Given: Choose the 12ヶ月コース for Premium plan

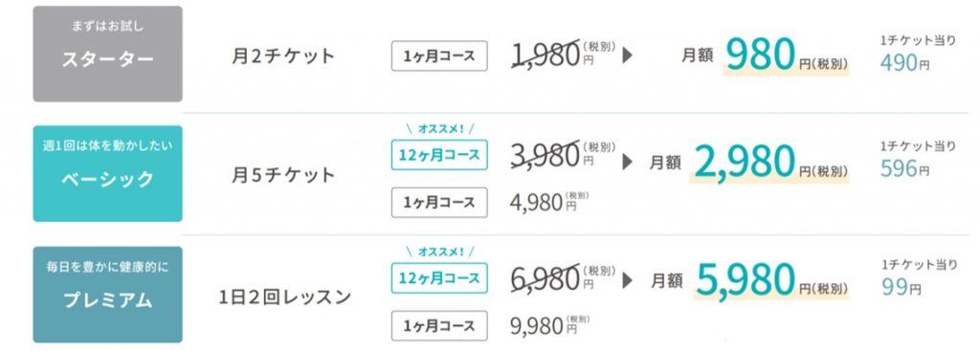Looking at the screenshot, I should [x=439, y=278].
